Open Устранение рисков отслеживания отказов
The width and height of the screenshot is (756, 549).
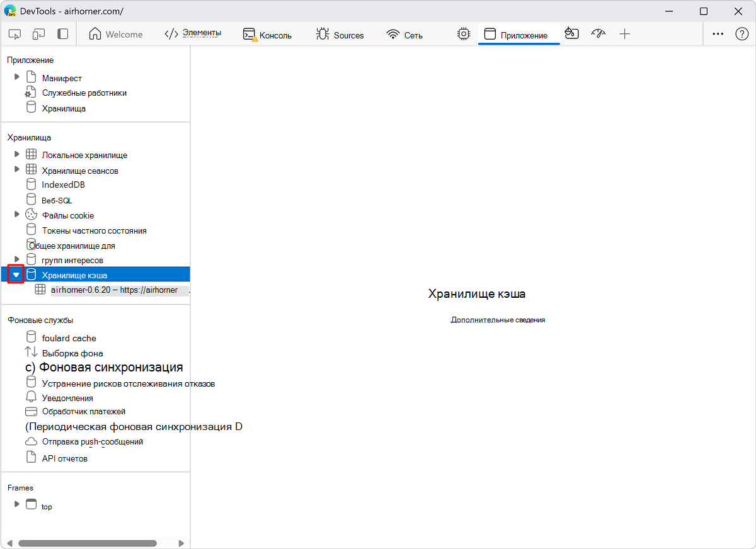pyautogui.click(x=129, y=383)
